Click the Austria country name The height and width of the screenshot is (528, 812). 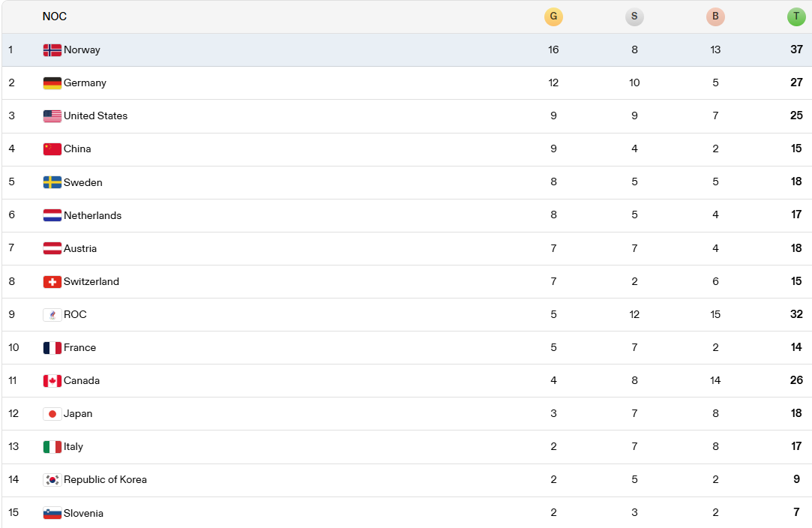[80, 248]
